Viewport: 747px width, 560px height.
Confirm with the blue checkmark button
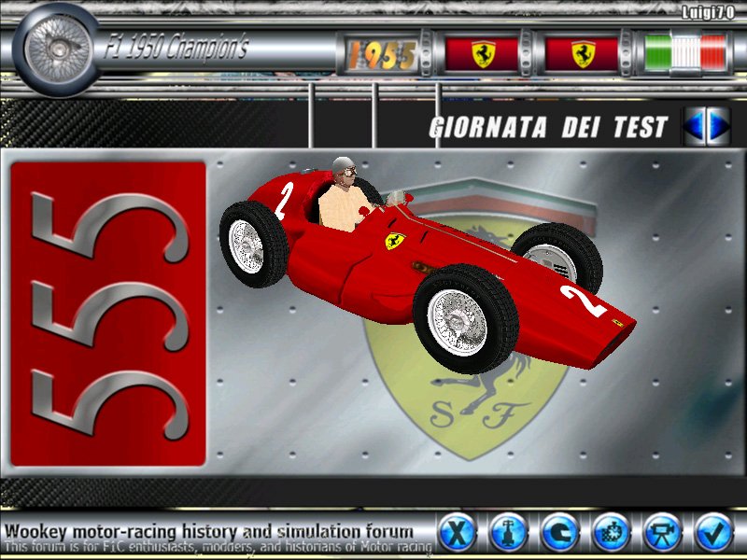tap(713, 532)
